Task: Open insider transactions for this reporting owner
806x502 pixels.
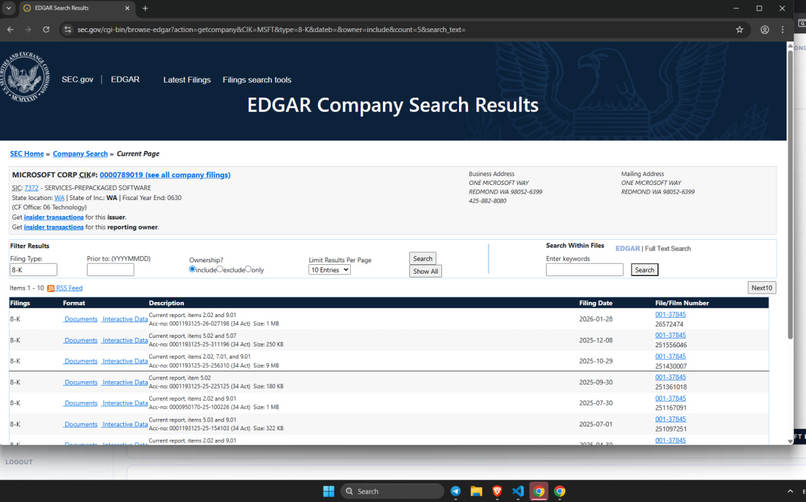Action: pos(53,227)
